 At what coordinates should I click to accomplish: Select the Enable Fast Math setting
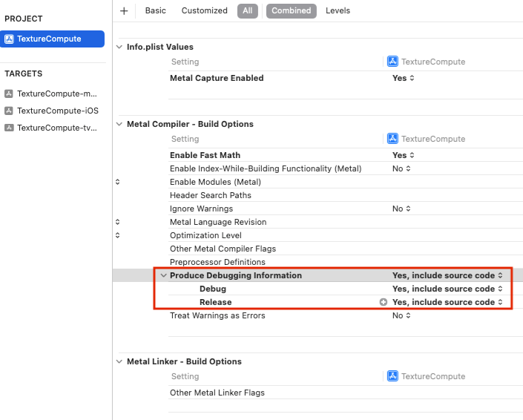pos(205,155)
